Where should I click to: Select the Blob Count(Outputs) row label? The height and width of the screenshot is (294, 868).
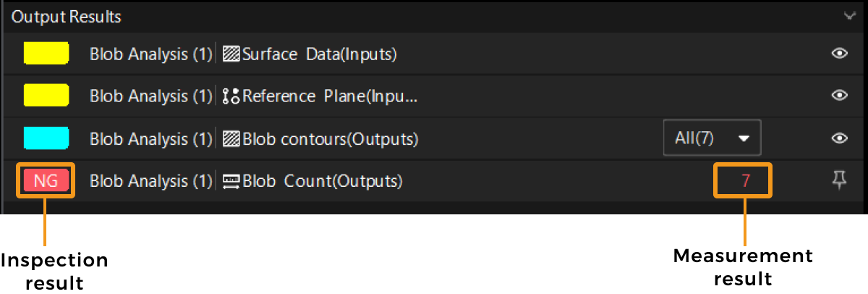pos(323,181)
